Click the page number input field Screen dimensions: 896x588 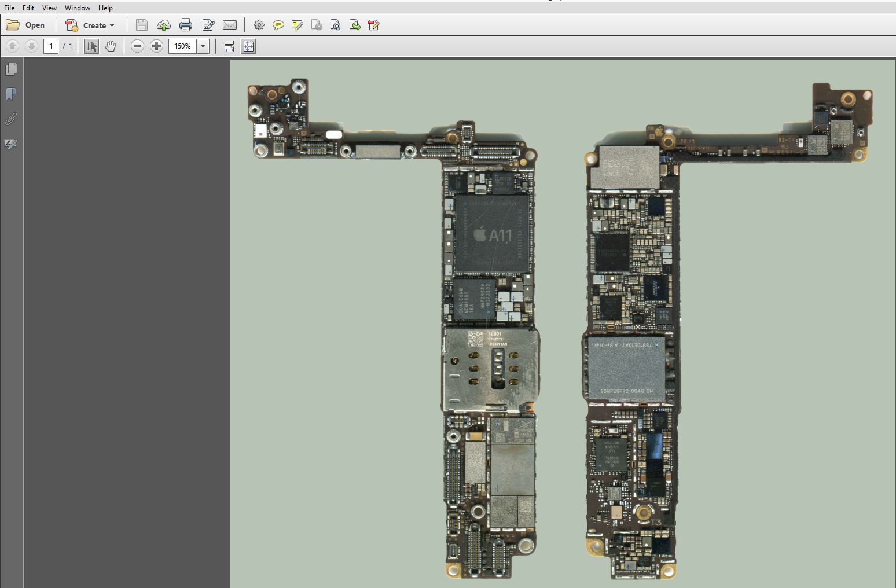51,46
